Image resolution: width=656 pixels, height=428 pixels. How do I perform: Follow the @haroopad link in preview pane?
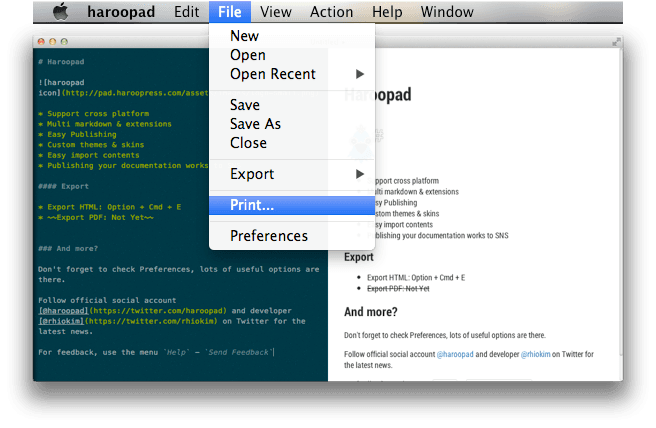[x=456, y=354]
